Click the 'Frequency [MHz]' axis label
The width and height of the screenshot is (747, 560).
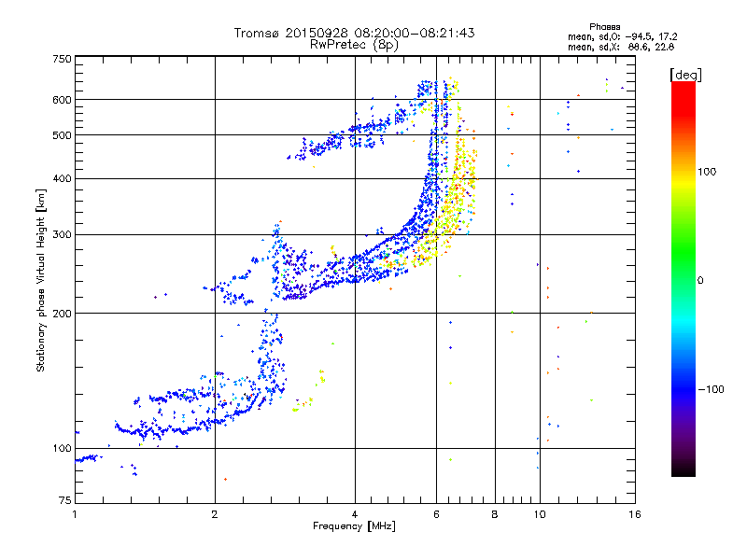click(x=354, y=526)
